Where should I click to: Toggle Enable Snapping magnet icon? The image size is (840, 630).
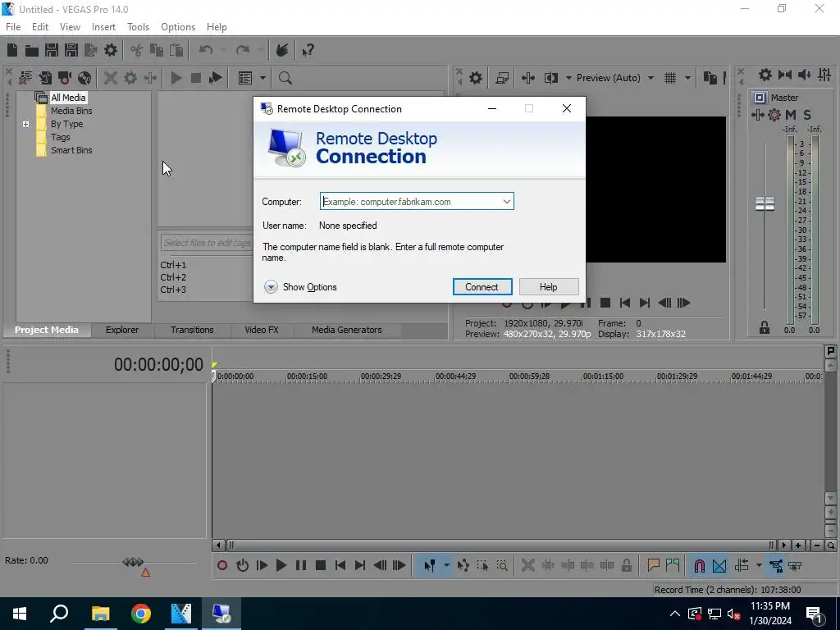(x=699, y=566)
